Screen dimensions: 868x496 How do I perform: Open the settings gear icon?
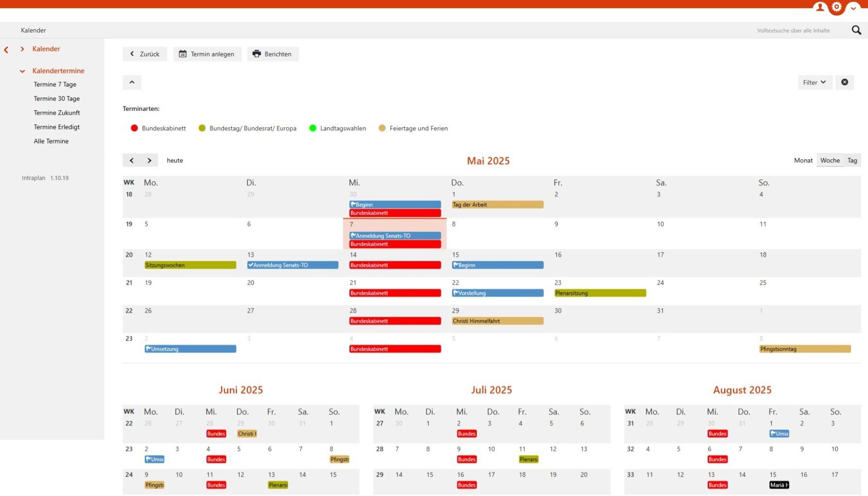coord(836,7)
